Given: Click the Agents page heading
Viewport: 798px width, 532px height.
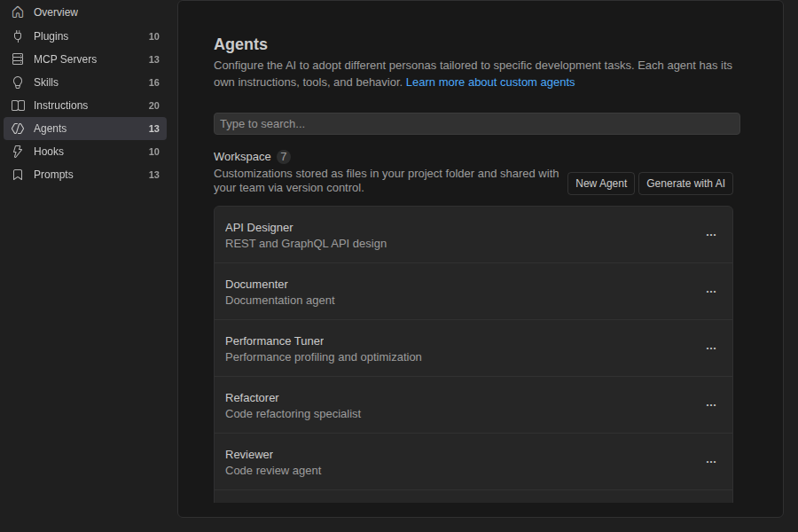Looking at the screenshot, I should (240, 44).
